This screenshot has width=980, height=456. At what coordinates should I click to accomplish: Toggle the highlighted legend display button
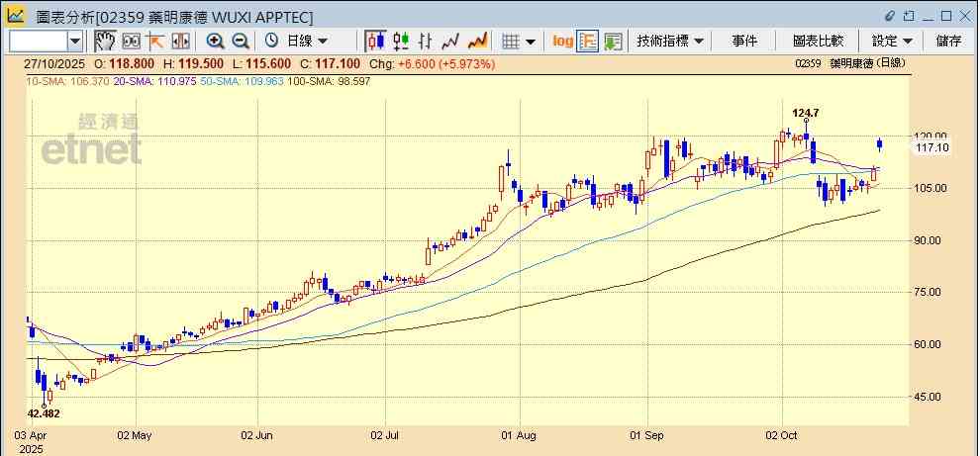(588, 41)
